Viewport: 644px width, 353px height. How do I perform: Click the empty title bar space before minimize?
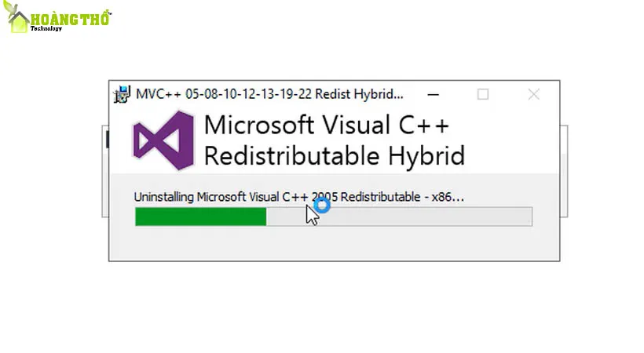415,94
